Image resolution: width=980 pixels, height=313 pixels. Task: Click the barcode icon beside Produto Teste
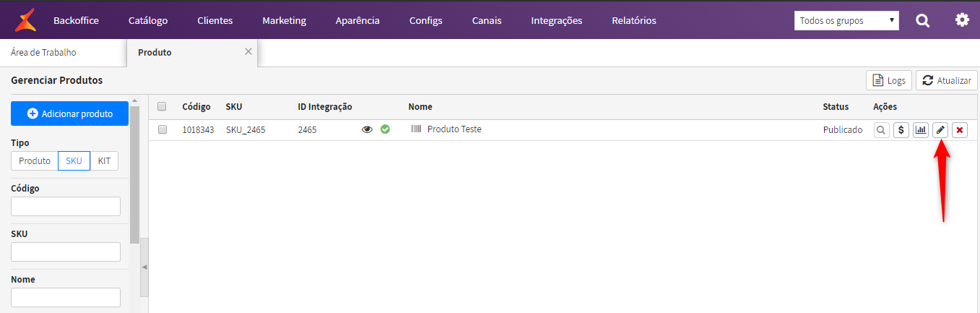point(416,129)
